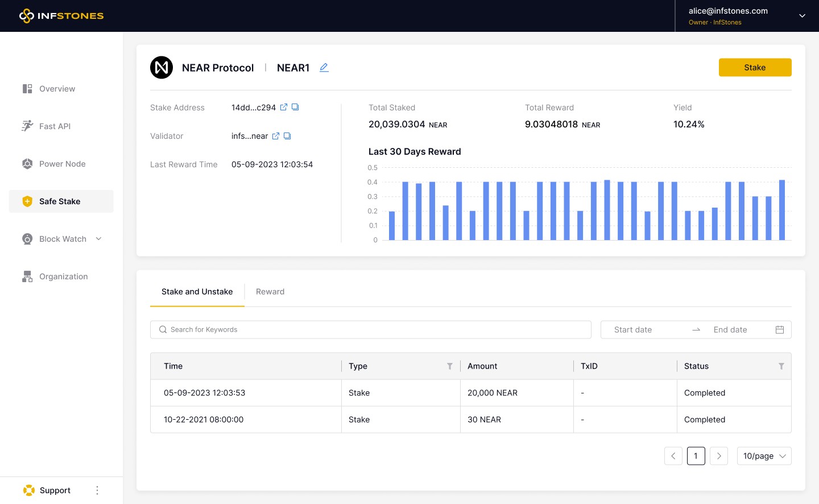Open the 10/page size dropdown

click(764, 456)
